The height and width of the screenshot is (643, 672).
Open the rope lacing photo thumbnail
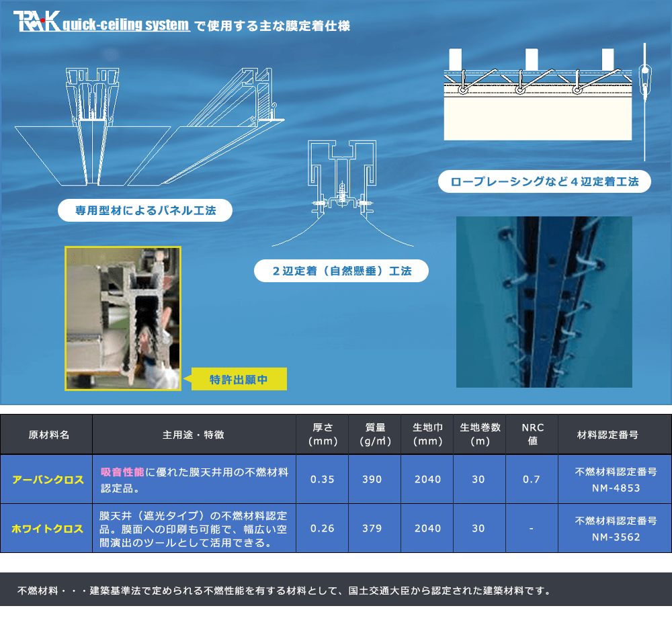click(x=544, y=302)
